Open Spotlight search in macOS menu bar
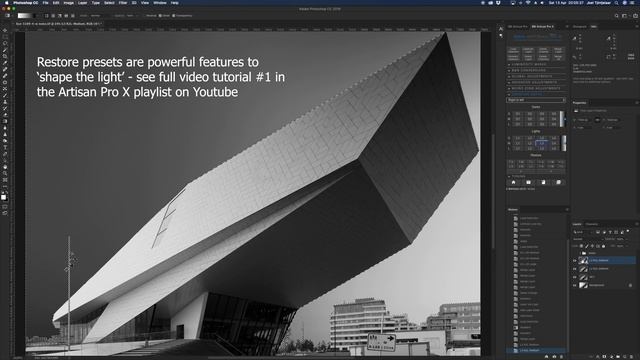Screen dimensions: 640x360 [x=616, y=3]
